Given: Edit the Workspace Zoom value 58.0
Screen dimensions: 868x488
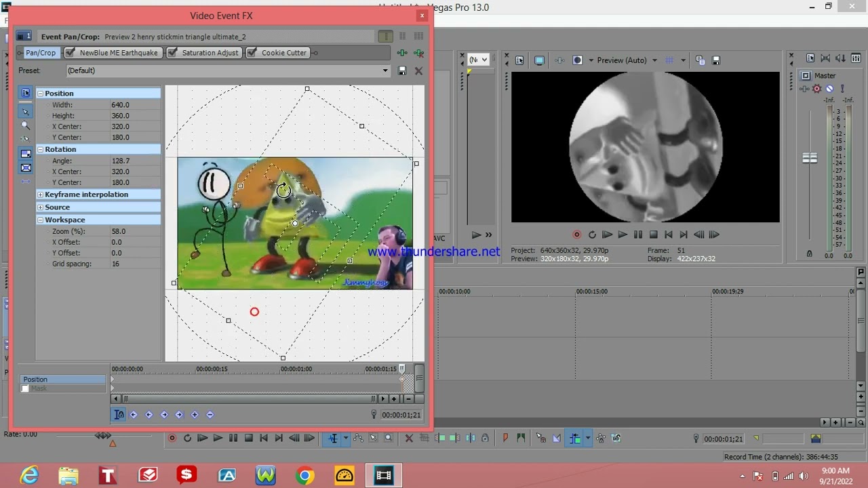Looking at the screenshot, I should pos(135,232).
